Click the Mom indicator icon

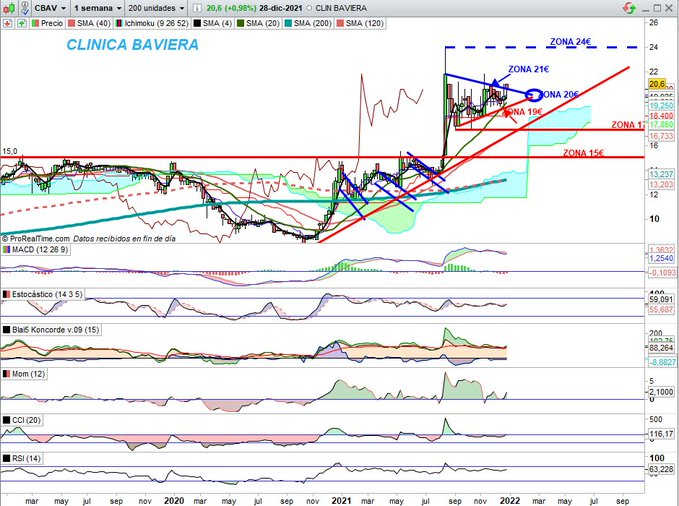point(6,374)
